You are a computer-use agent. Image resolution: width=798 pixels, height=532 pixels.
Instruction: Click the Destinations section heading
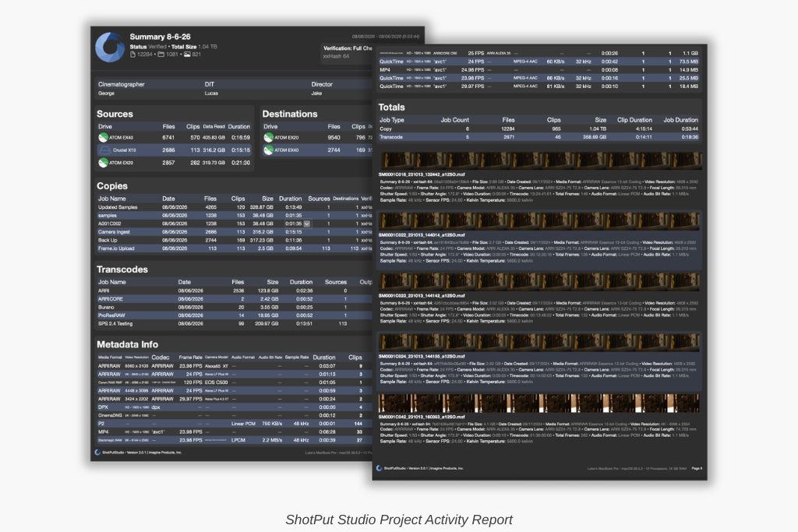290,114
